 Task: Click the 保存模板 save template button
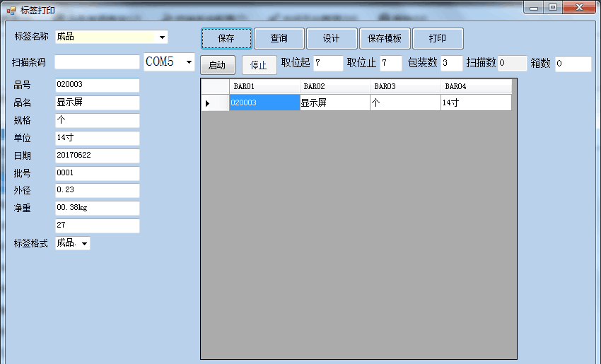tap(385, 39)
